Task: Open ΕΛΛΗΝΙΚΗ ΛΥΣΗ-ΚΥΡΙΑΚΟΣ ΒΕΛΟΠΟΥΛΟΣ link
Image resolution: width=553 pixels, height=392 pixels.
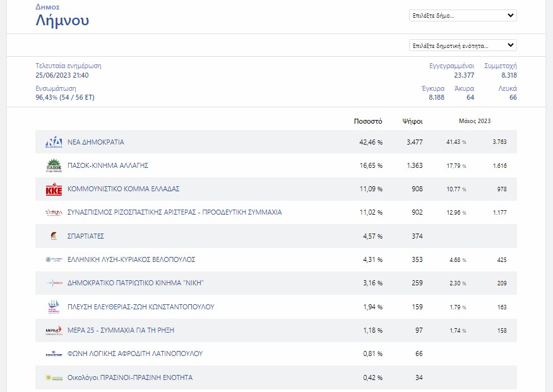Action: [131, 259]
